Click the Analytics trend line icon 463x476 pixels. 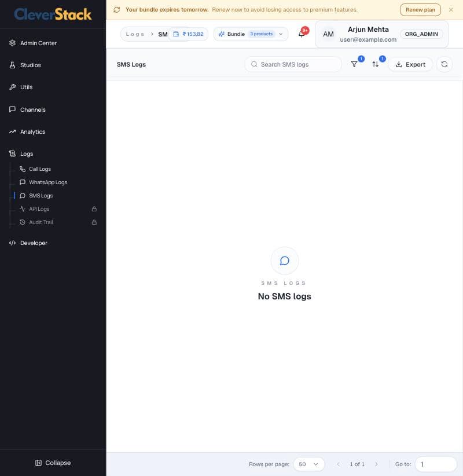[12, 132]
